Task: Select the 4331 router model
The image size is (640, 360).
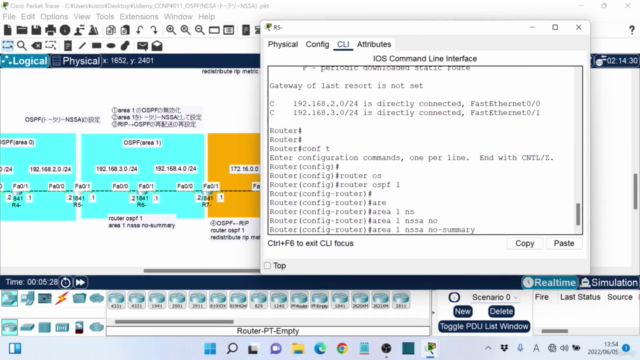Action: point(116,300)
